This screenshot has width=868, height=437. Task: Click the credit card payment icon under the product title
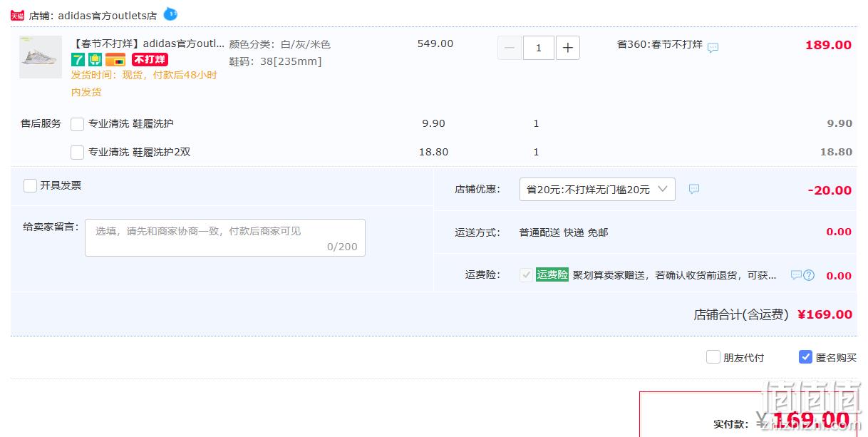point(115,60)
